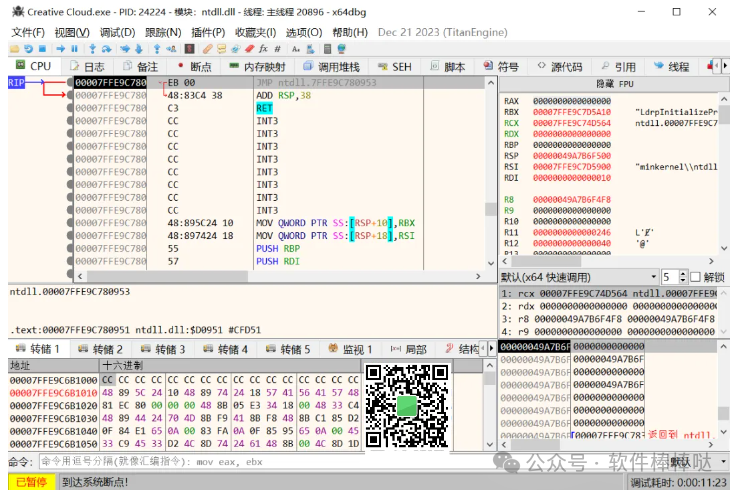This screenshot has width=735, height=492.
Task: Click the Trace Into toolbar icon
Action: click(125, 49)
